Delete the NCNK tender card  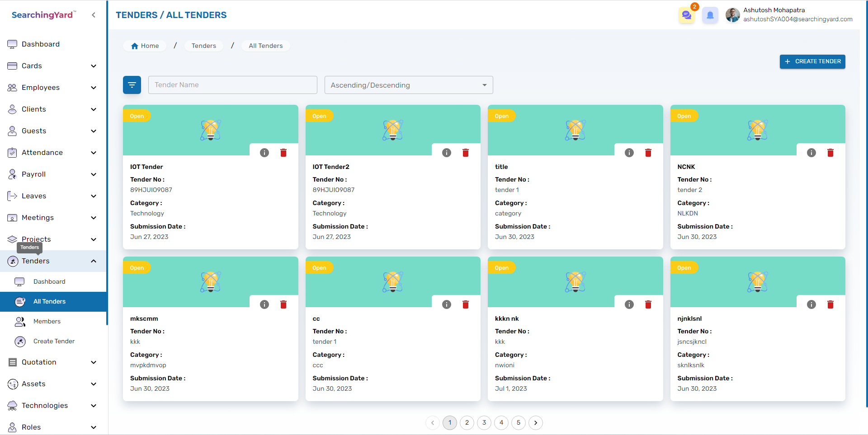tap(830, 153)
